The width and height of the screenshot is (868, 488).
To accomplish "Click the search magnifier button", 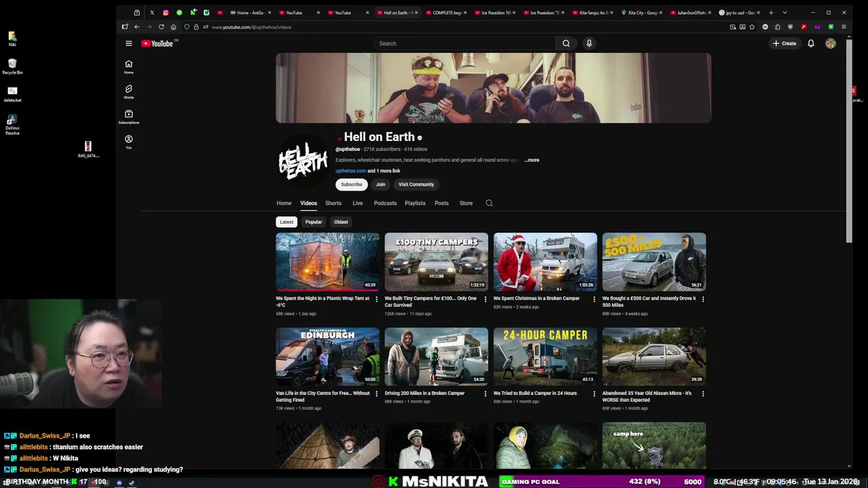I will pos(566,43).
